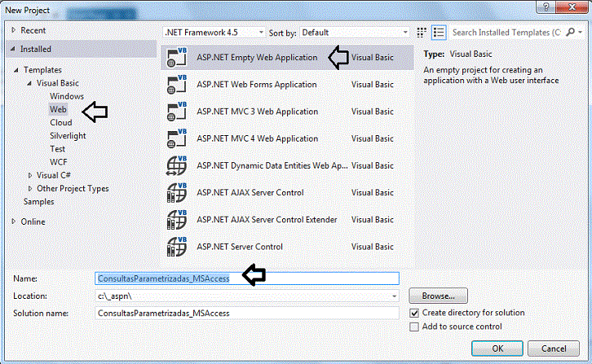Click the ASP.NET Web Forms Application icon

177,85
